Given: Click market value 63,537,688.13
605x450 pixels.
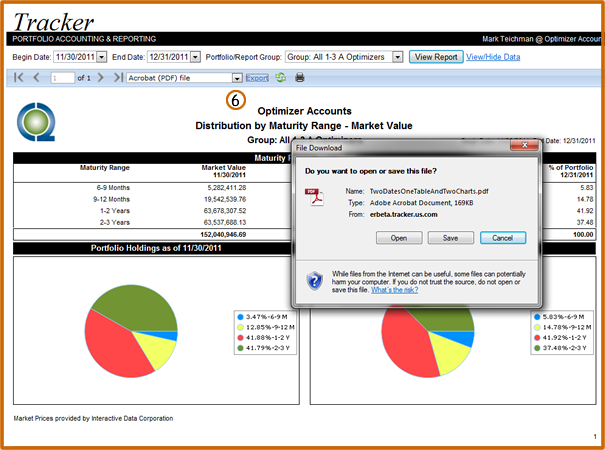Looking at the screenshot, I should [x=225, y=222].
